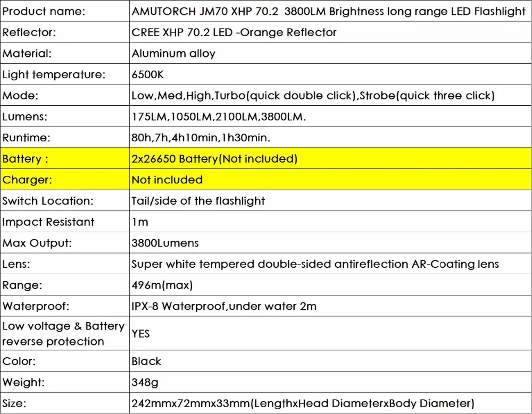Click the 'Max Output:' label
The width and height of the screenshot is (532, 414).
coord(37,243)
